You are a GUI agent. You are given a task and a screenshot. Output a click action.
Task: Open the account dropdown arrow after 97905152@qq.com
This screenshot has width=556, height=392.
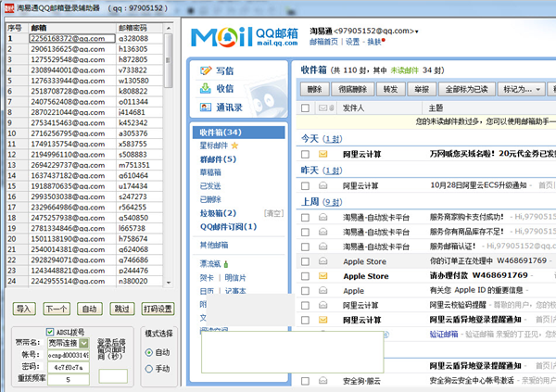pyautogui.click(x=417, y=32)
